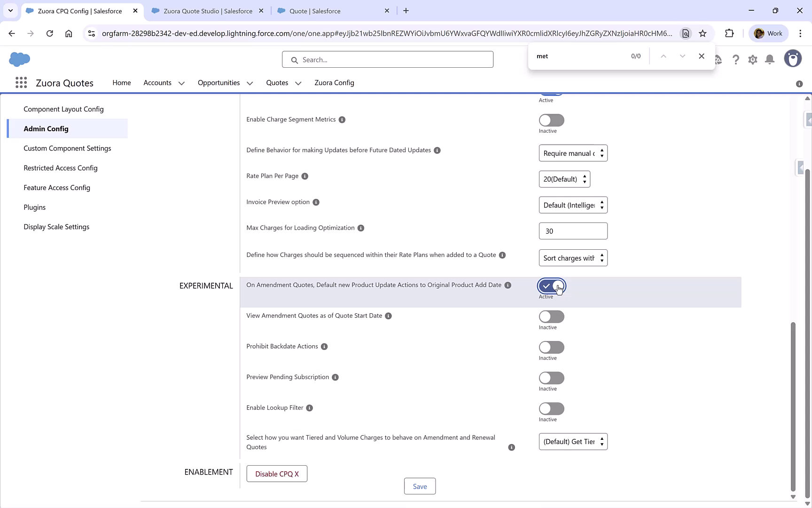Click the global Search field

click(387, 59)
